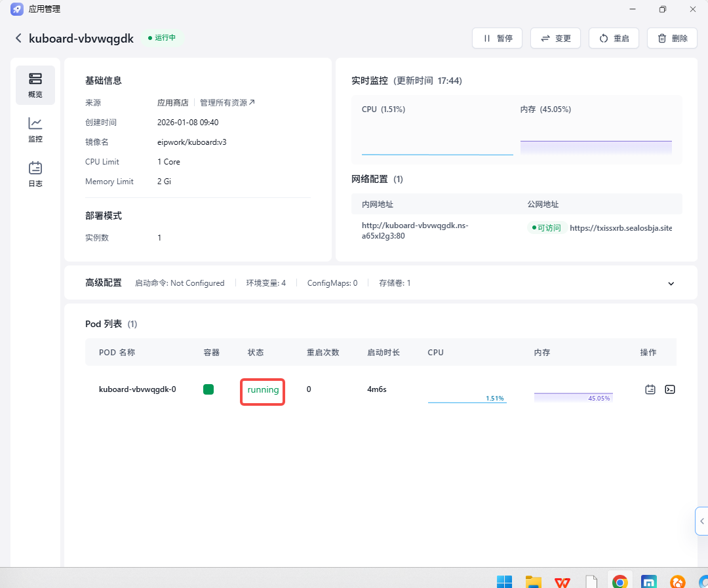Pause the app with 暂停 button
Image resolution: width=708 pixels, height=588 pixels.
[497, 39]
